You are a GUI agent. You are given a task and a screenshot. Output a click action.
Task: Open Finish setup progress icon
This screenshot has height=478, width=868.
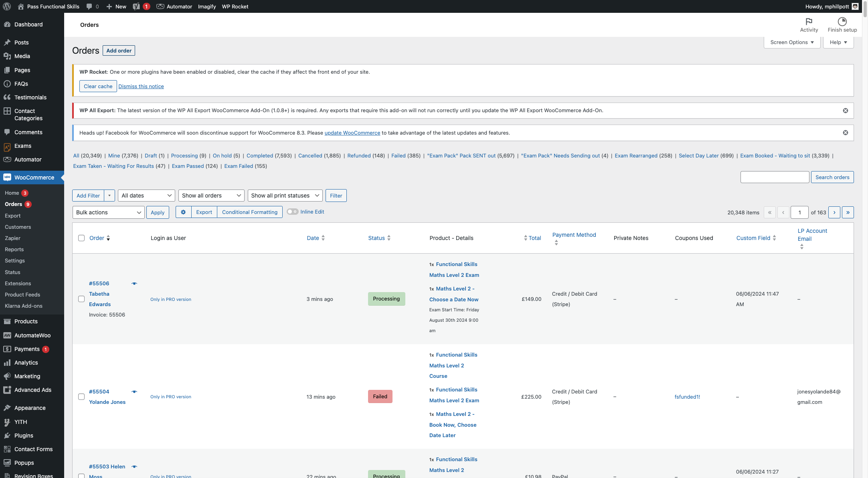[x=842, y=25]
